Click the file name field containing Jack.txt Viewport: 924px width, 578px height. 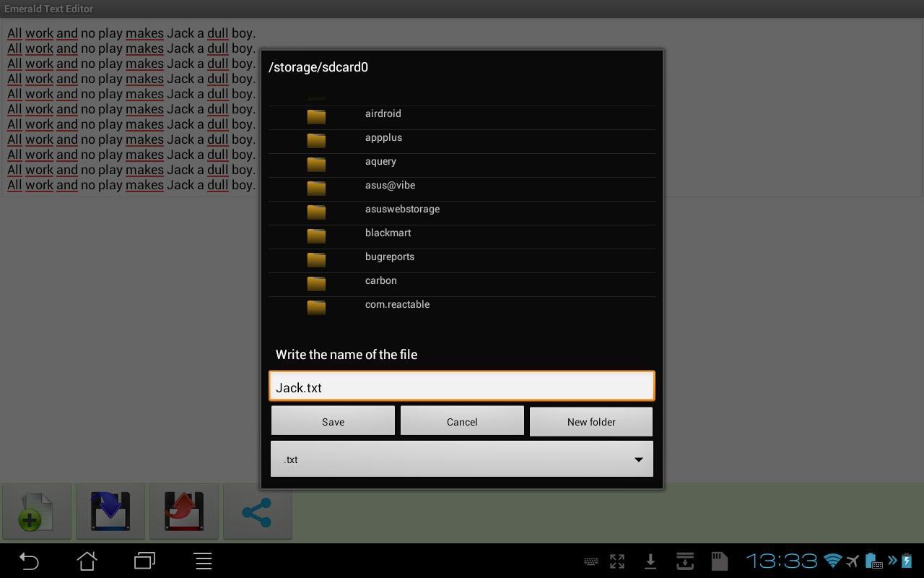pyautogui.click(x=462, y=386)
